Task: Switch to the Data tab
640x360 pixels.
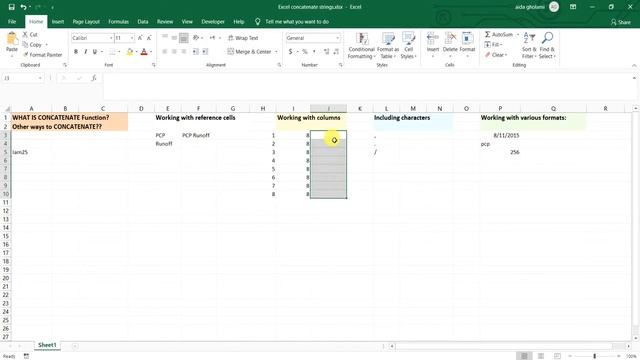Action: point(143,22)
